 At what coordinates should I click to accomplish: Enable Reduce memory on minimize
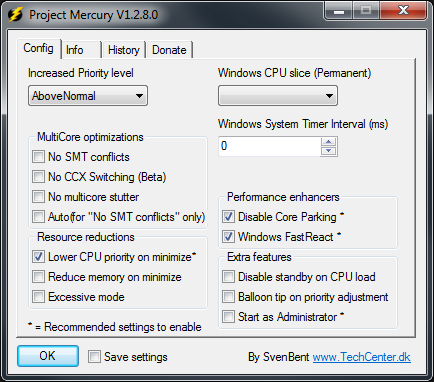[x=38, y=276]
